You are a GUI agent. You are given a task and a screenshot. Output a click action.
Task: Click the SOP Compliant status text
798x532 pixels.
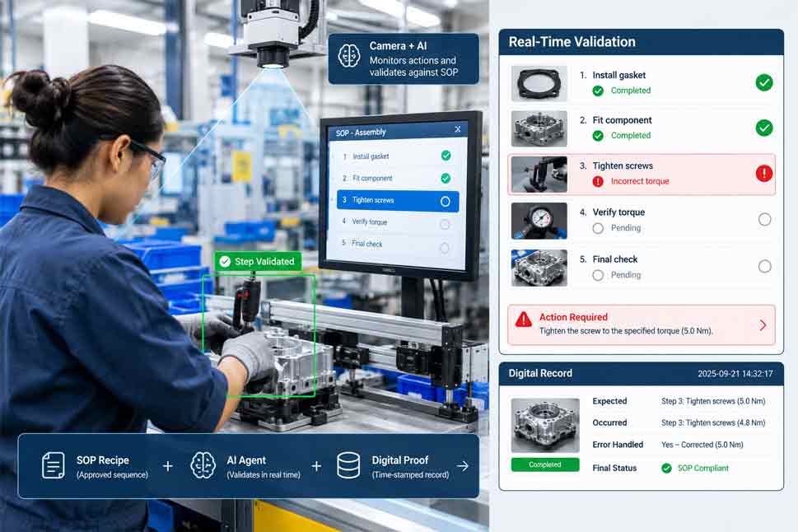pos(702,469)
